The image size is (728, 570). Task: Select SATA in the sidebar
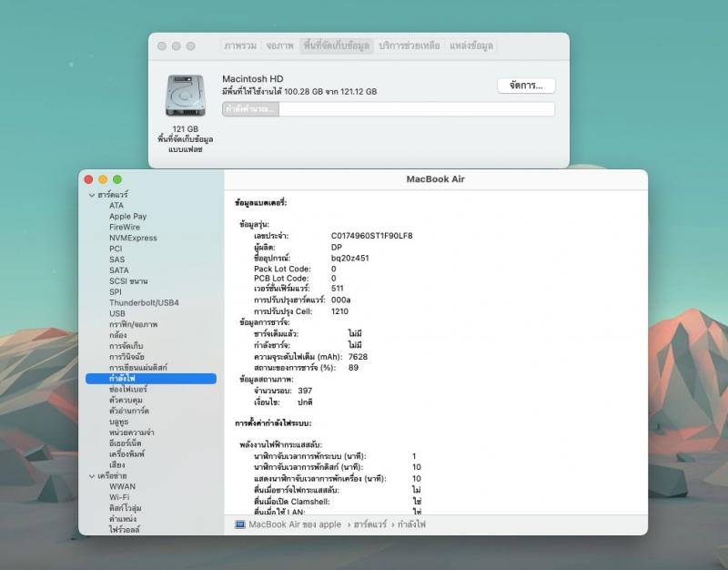119,270
